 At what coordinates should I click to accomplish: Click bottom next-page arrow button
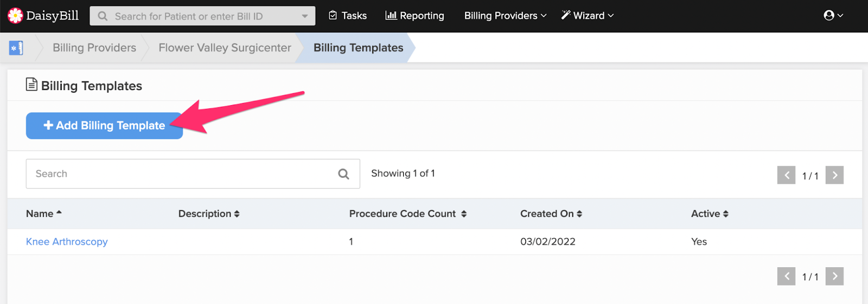click(834, 276)
